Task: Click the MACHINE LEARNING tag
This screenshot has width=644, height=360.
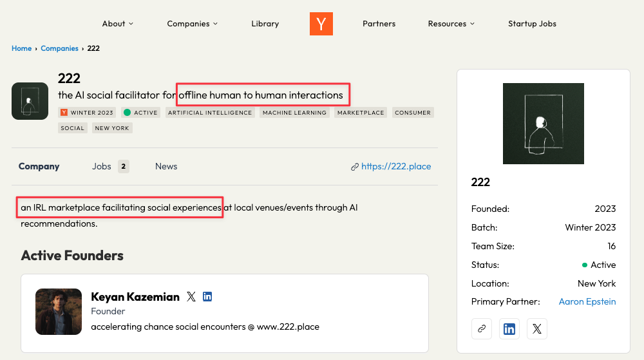Action: pyautogui.click(x=294, y=113)
